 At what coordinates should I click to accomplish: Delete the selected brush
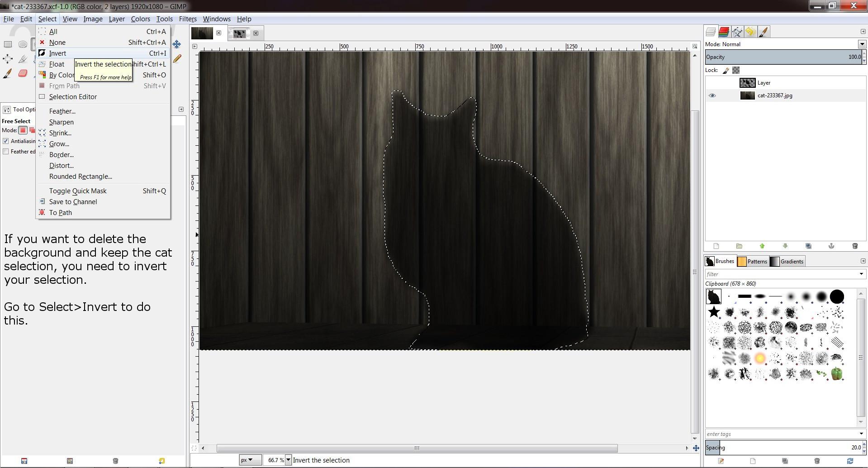coord(817,461)
